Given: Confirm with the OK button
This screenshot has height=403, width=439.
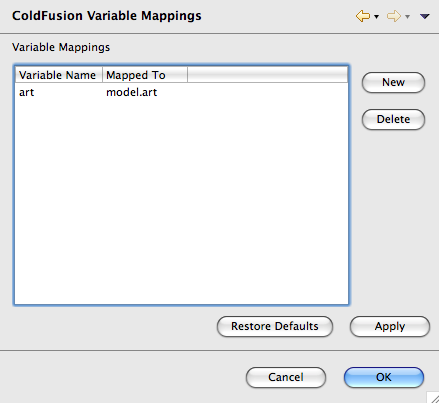Looking at the screenshot, I should 384,377.
